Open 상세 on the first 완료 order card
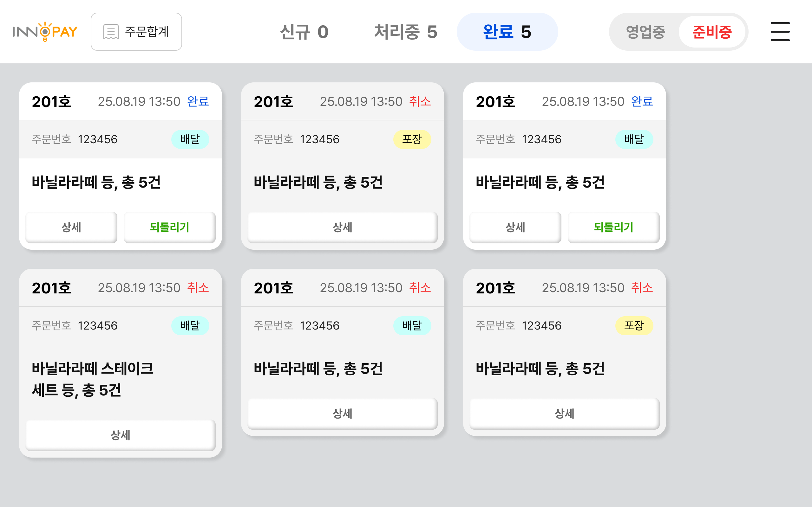The width and height of the screenshot is (812, 507). point(71,227)
